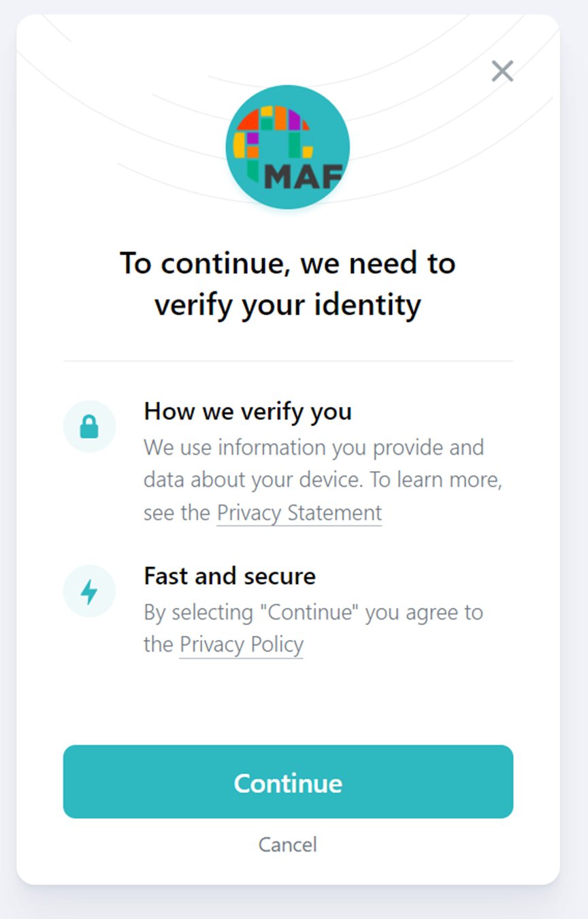Viewport: 588px width, 919px height.
Task: Click the dialog title about verifying identity
Action: pos(287,283)
